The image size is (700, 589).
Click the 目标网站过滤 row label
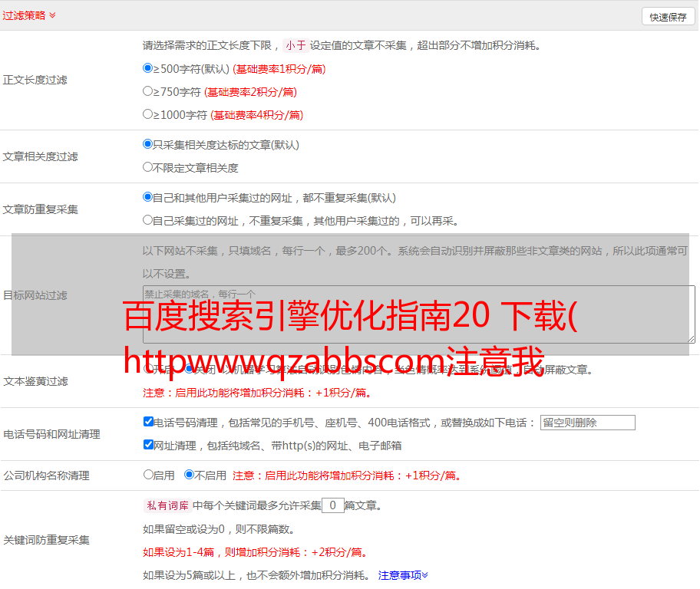[35, 295]
